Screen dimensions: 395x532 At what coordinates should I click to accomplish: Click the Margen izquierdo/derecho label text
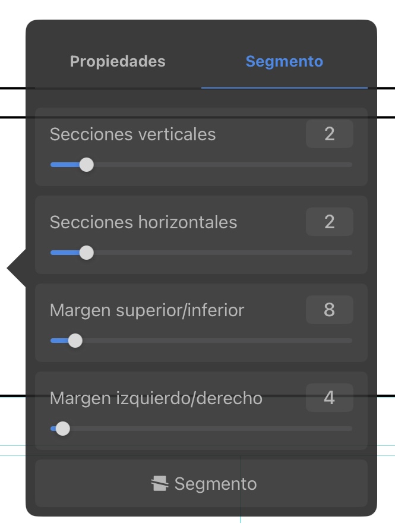pyautogui.click(x=156, y=398)
